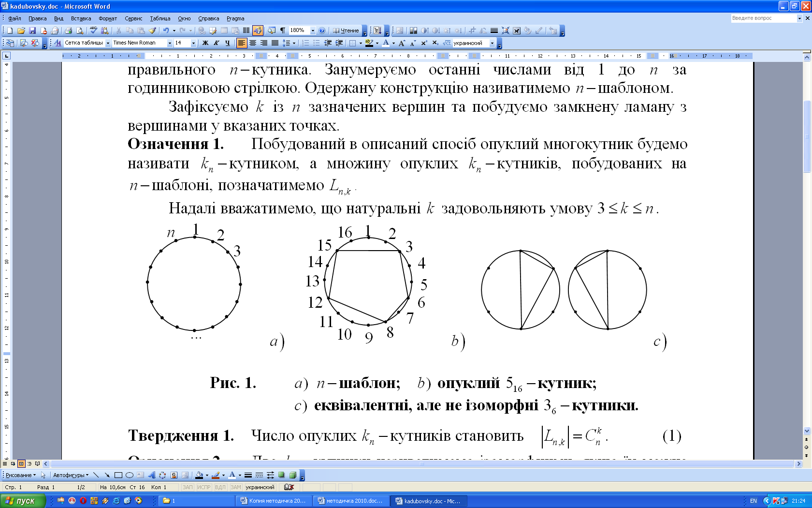The height and width of the screenshot is (508, 812).
Task: Click the Format Painter brush icon
Action: point(152,30)
